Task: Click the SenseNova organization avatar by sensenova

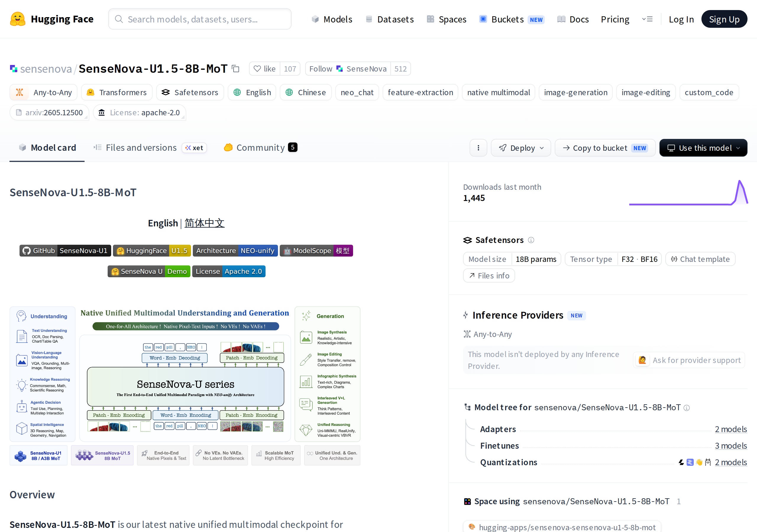Action: pyautogui.click(x=14, y=69)
